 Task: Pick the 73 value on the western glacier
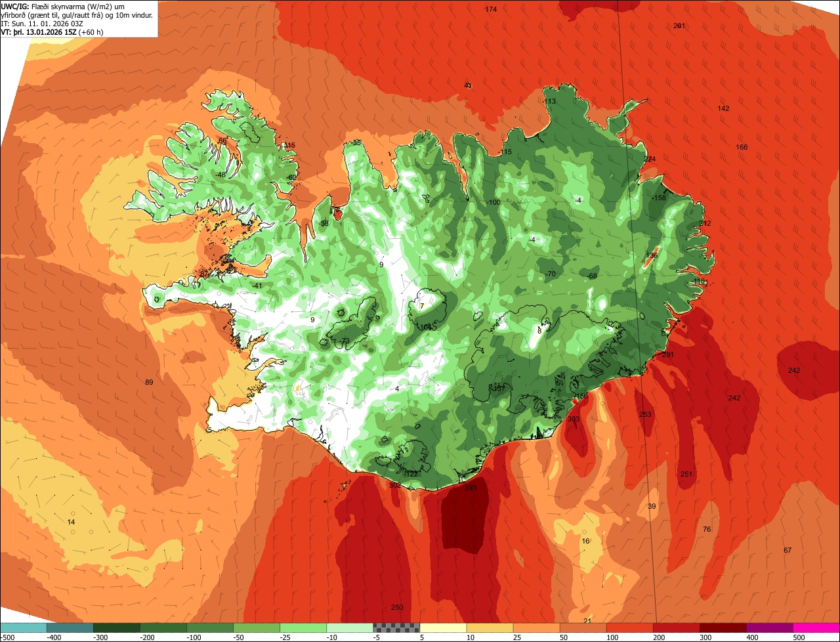point(345,341)
